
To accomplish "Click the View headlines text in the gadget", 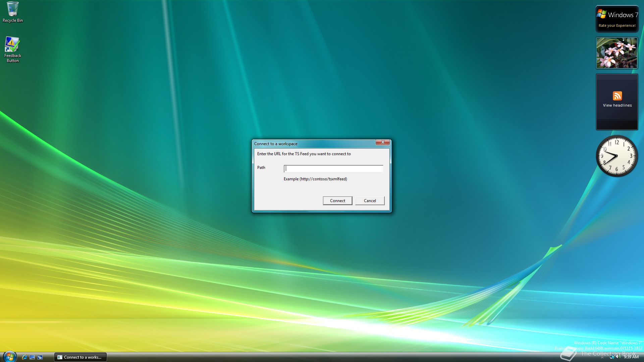I will (617, 105).
